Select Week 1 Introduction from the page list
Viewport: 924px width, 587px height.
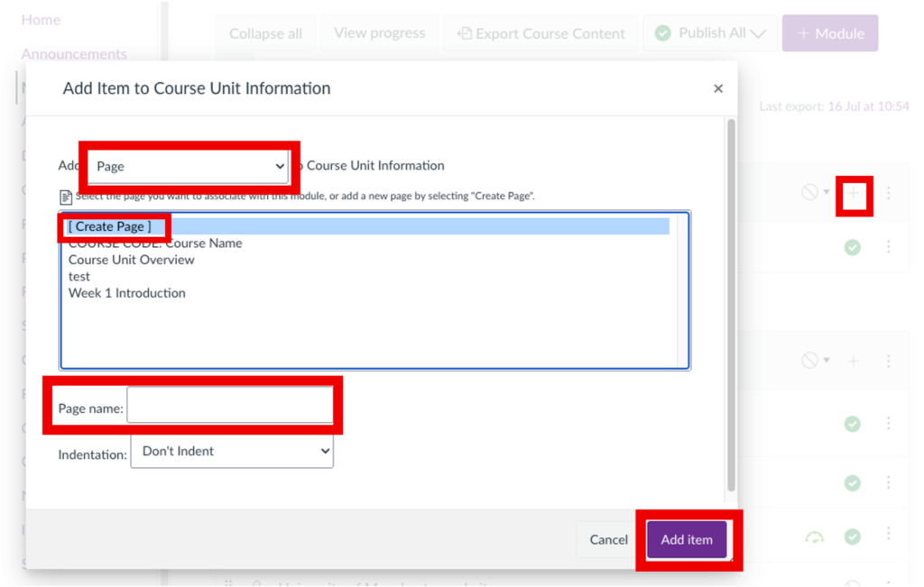click(x=127, y=293)
